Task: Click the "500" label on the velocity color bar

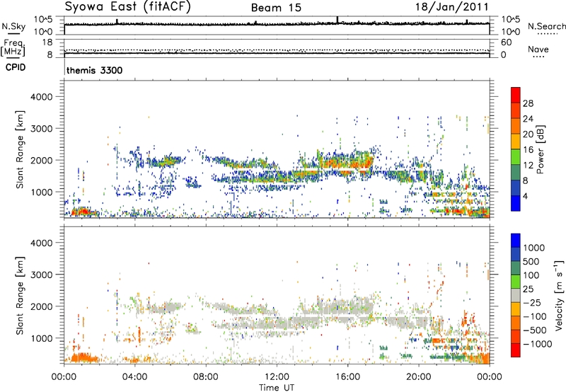Action: point(531,262)
